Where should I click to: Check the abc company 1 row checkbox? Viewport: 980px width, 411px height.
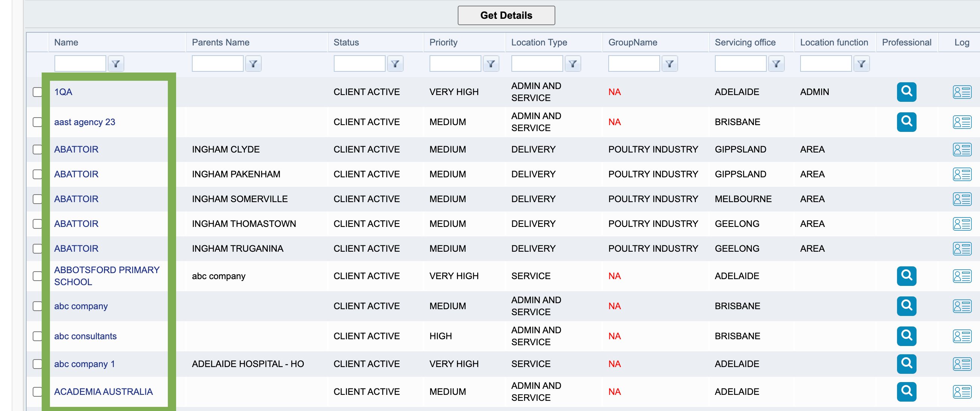tap(37, 363)
